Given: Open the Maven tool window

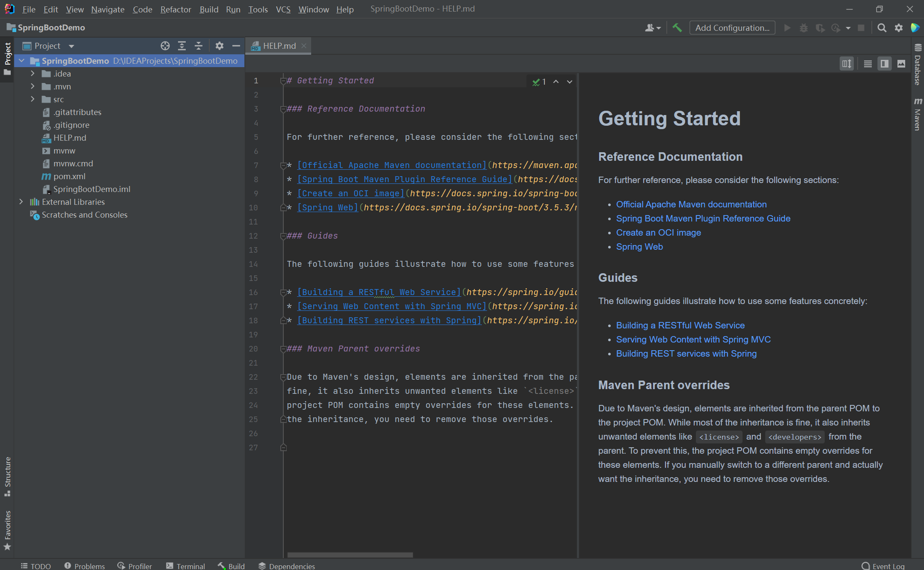Looking at the screenshot, I should [x=918, y=114].
